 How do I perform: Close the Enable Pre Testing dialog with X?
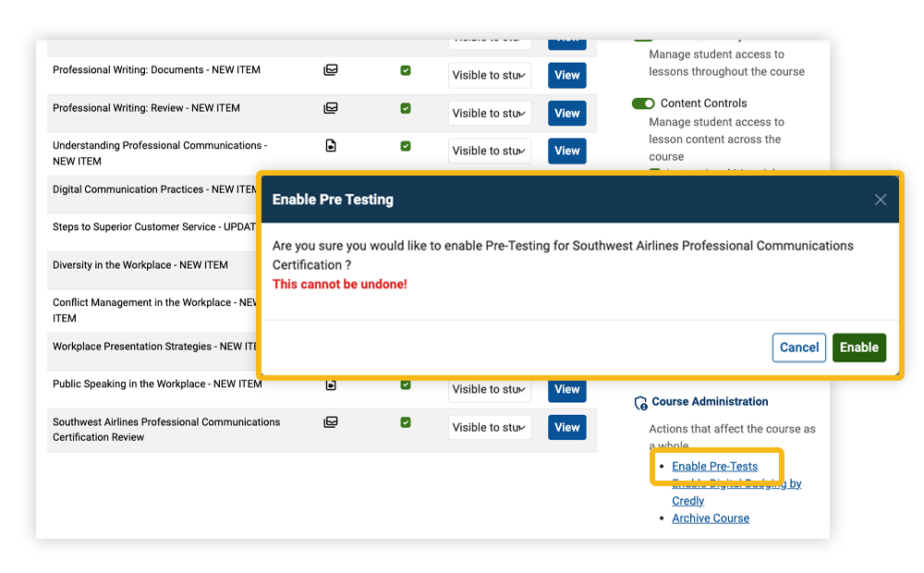[x=880, y=200]
